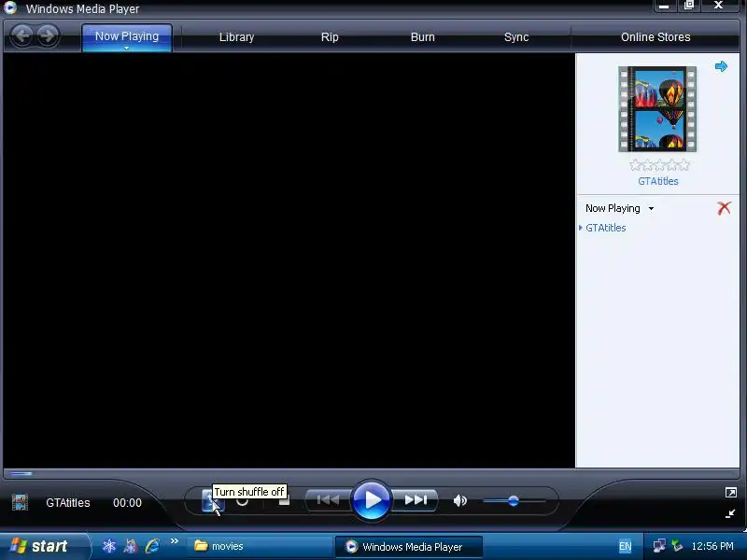
Task: Skip to the next track
Action: click(x=415, y=500)
